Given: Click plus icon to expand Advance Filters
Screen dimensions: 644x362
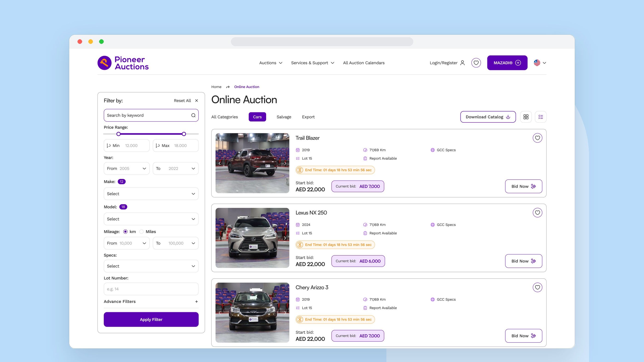Looking at the screenshot, I should click(196, 302).
